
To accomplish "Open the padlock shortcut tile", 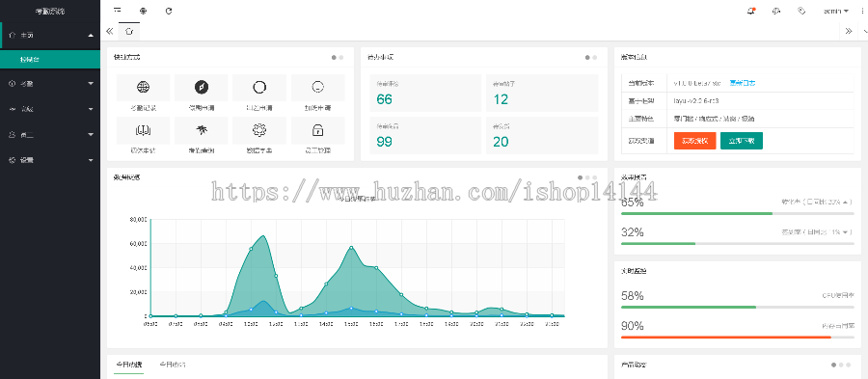I will tap(317, 130).
